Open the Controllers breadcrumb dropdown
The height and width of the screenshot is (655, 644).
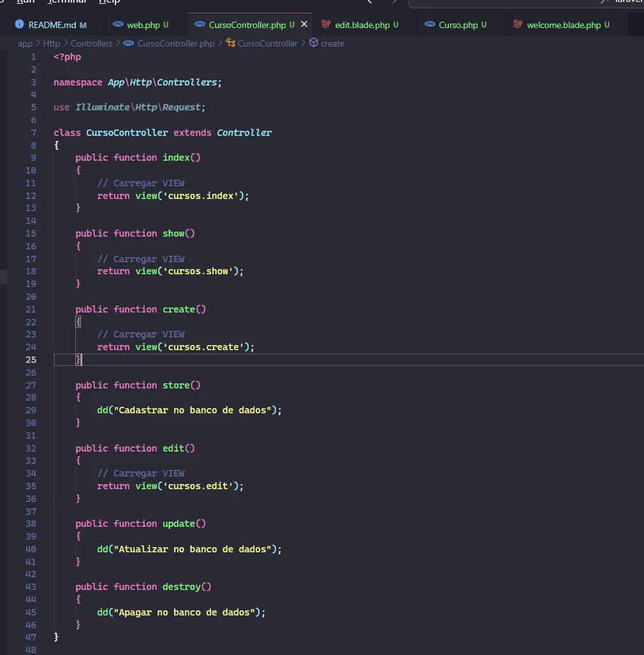pos(92,43)
